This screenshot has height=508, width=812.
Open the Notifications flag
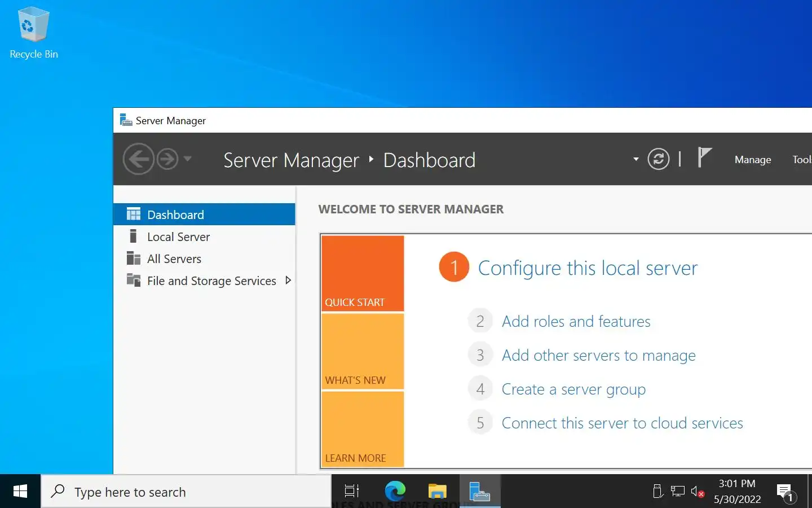click(704, 157)
